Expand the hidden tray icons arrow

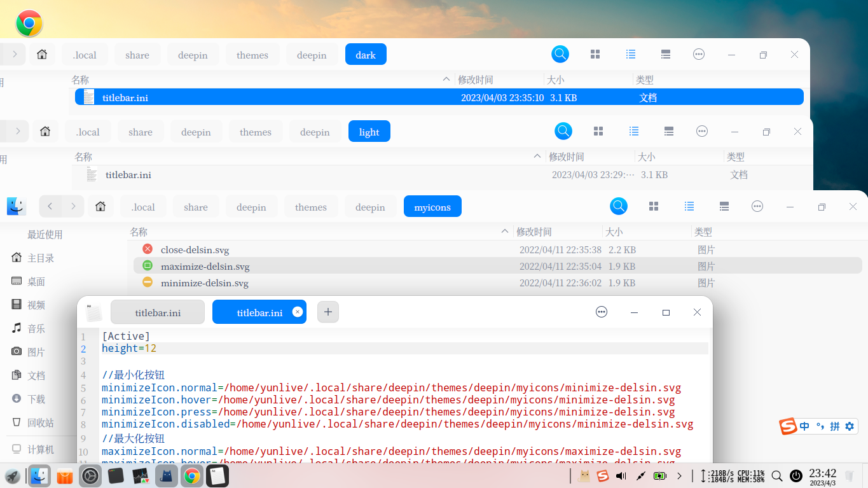click(x=680, y=476)
